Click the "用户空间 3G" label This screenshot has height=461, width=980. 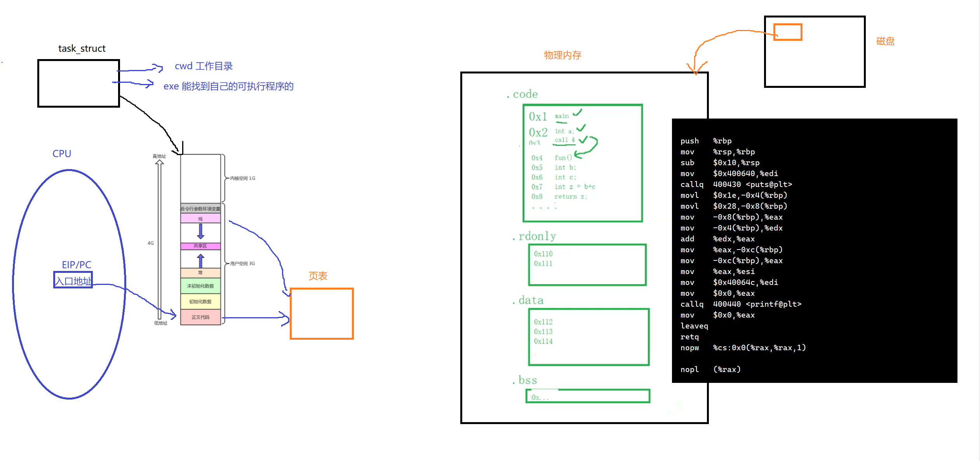pos(242,264)
